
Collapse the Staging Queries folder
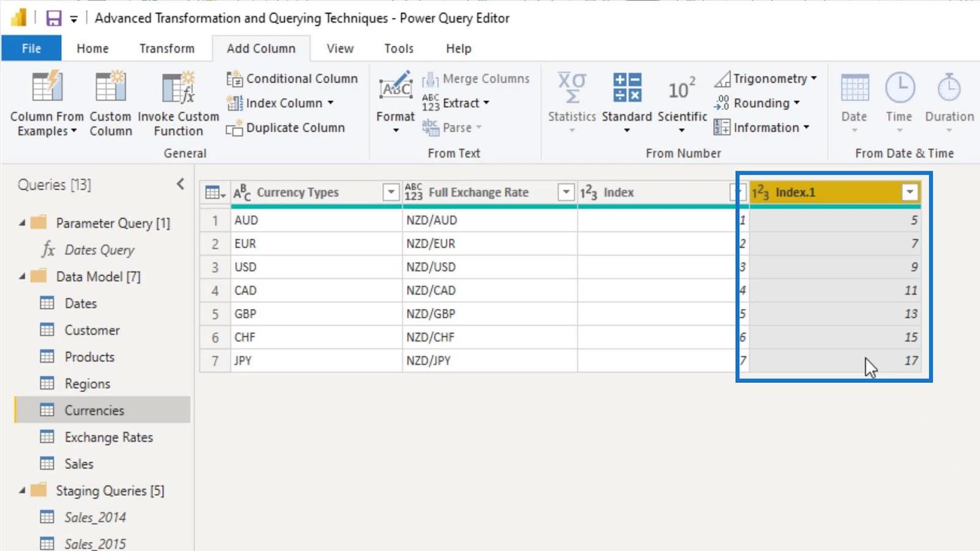(x=22, y=490)
